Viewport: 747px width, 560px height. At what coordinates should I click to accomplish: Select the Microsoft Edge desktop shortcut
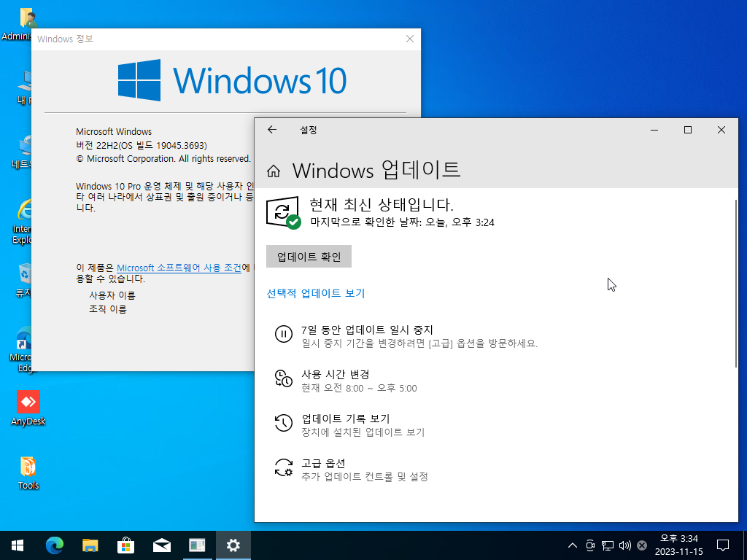pos(21,349)
